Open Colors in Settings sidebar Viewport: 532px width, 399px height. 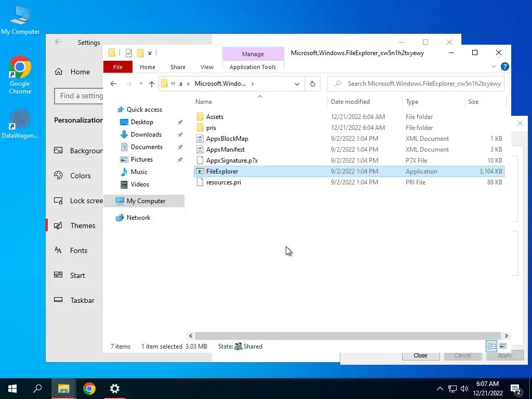pyautogui.click(x=81, y=176)
